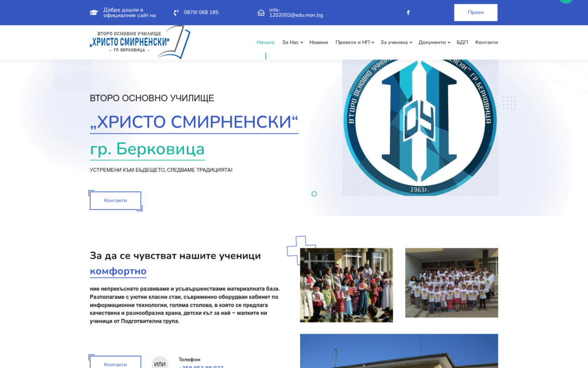588x368 pixels.
Task: Click the ИЛИ circle badge
Action: coord(160,363)
